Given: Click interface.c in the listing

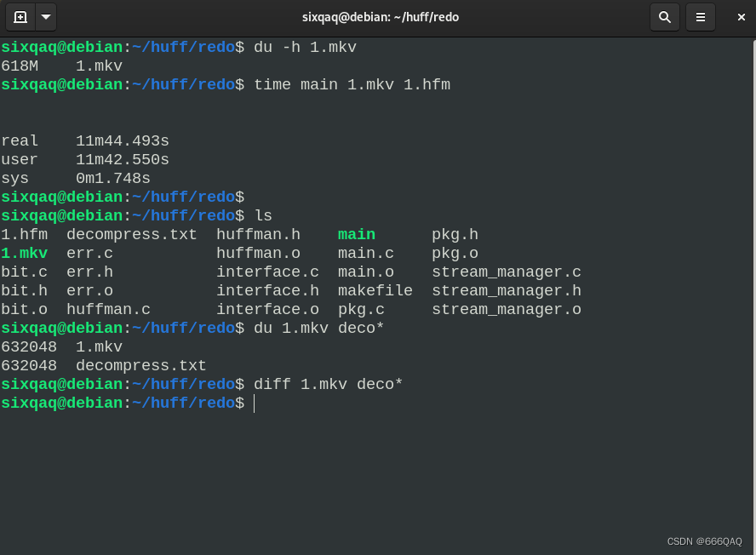Looking at the screenshot, I should click(267, 272).
